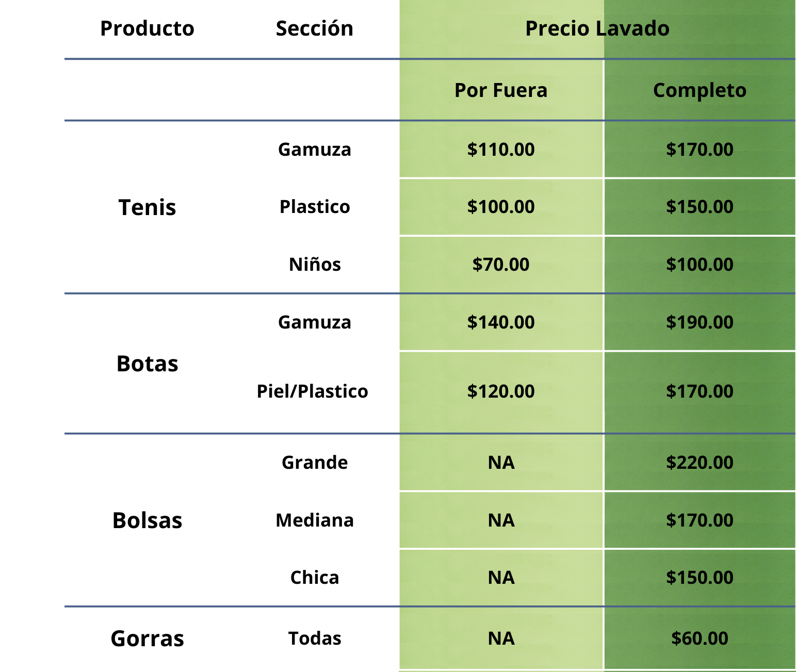Select the Precio Lavado header
796x672 pixels.
[597, 29]
